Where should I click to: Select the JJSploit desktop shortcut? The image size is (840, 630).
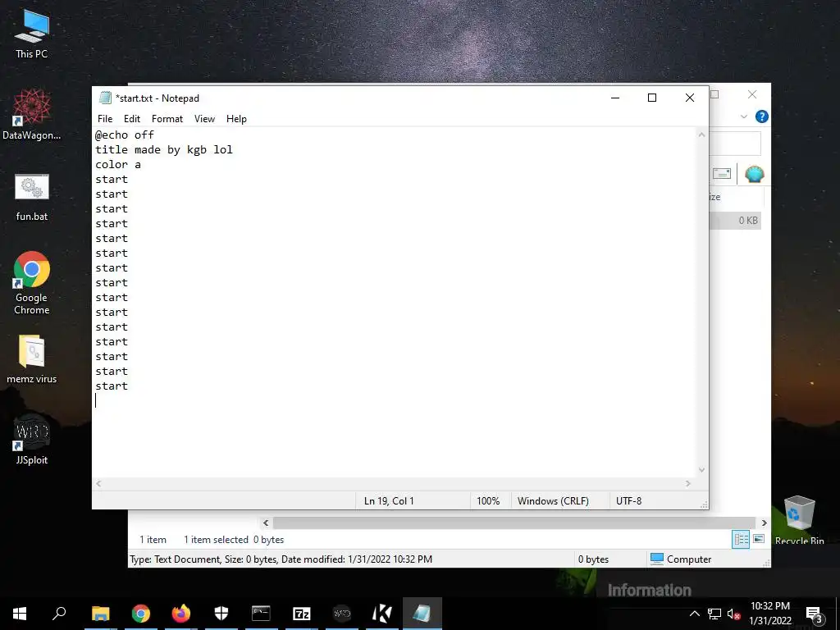pyautogui.click(x=32, y=440)
